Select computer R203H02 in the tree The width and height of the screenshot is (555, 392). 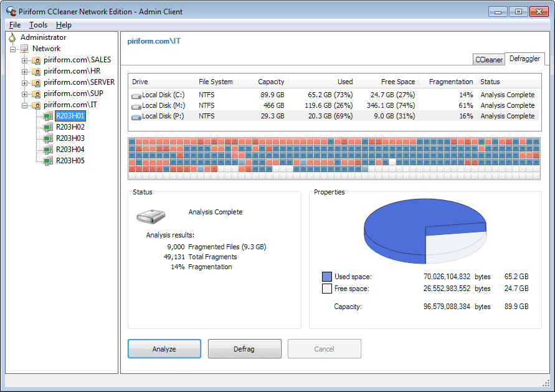[x=70, y=127]
